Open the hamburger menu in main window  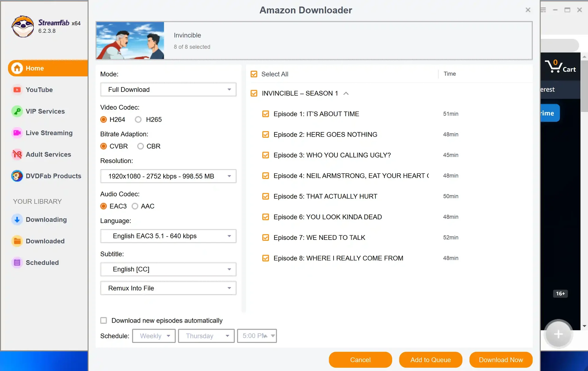(544, 10)
